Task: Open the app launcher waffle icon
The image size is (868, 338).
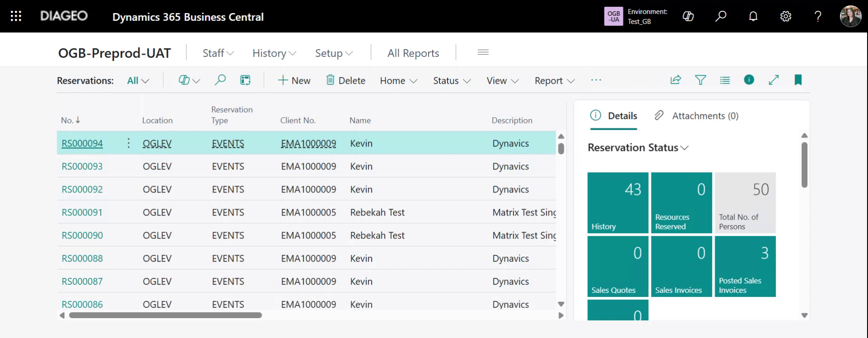Action: [16, 16]
